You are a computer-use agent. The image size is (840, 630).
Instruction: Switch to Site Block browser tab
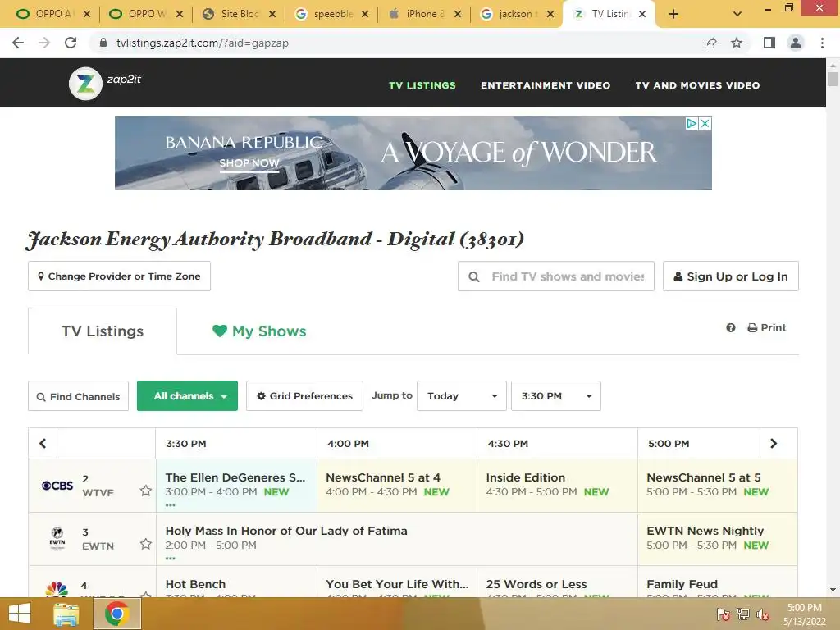click(237, 14)
